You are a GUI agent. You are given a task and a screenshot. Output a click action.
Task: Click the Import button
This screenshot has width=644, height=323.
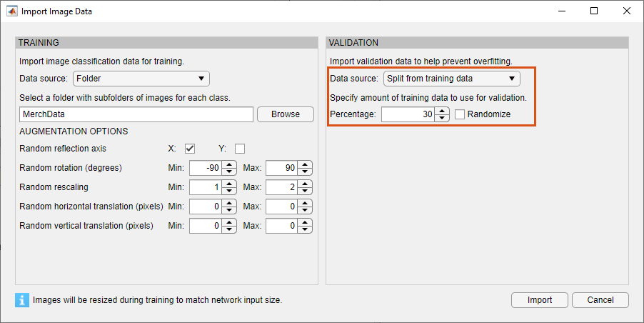[539, 300]
